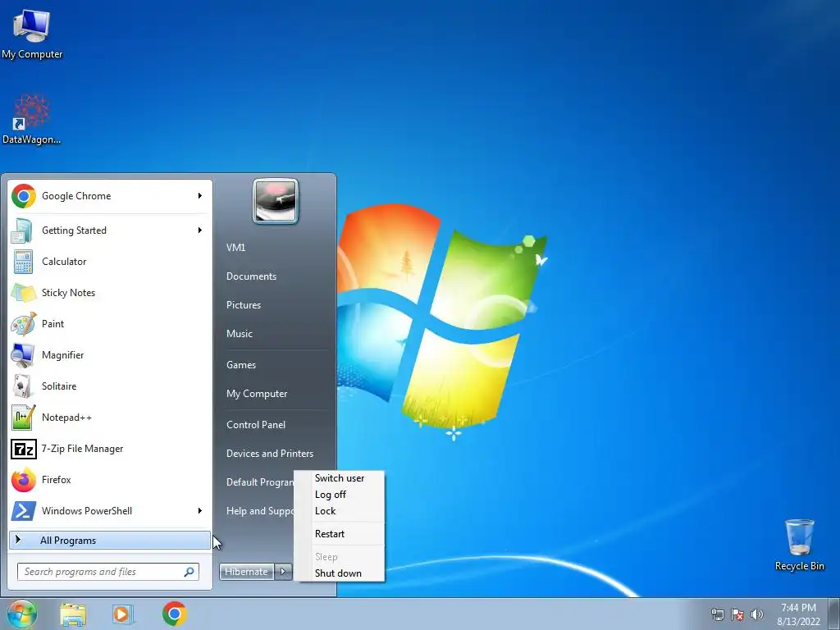Screen dimensions: 840x630
Task: Open 7-Zip File Manager icon
Action: [x=24, y=449]
